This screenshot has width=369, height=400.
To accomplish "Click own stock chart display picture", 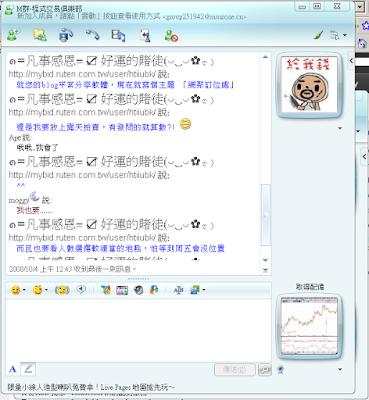I will pyautogui.click(x=309, y=326).
